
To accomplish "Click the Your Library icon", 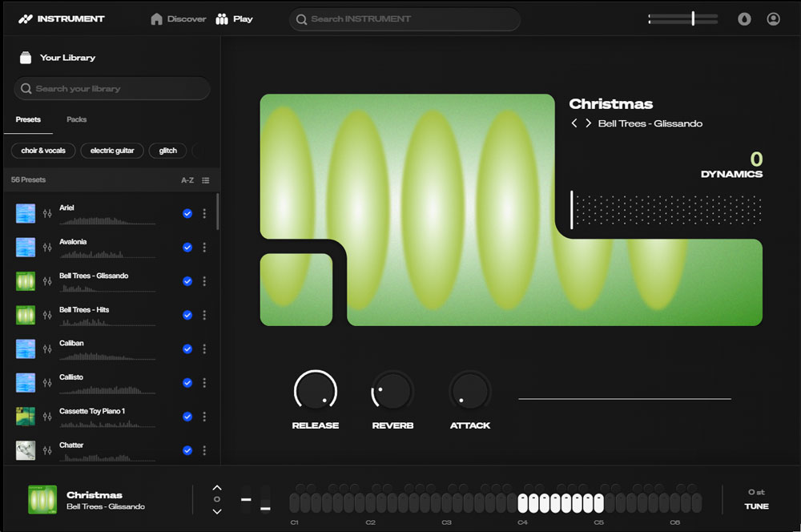I will coord(26,58).
